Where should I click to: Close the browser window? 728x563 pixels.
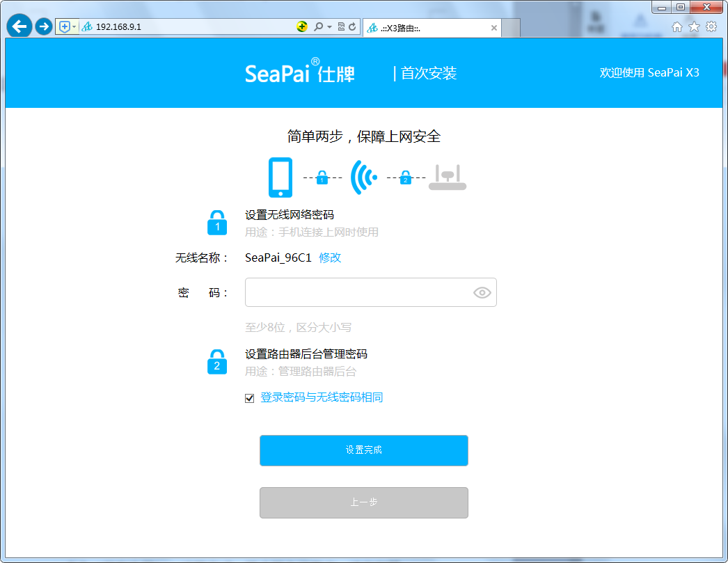706,8
